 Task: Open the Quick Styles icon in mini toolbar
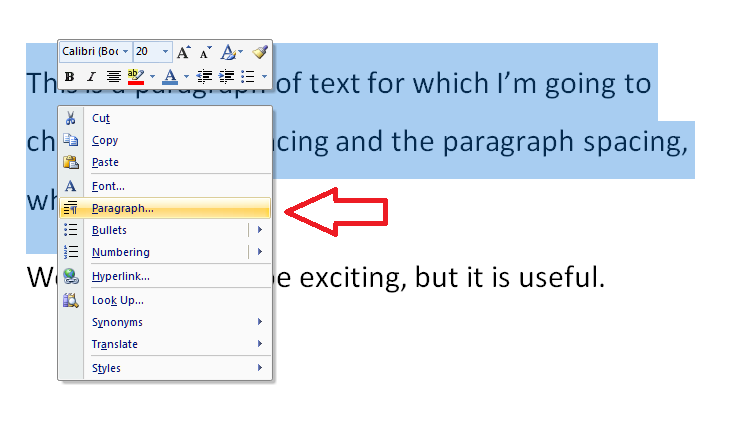coord(229,52)
